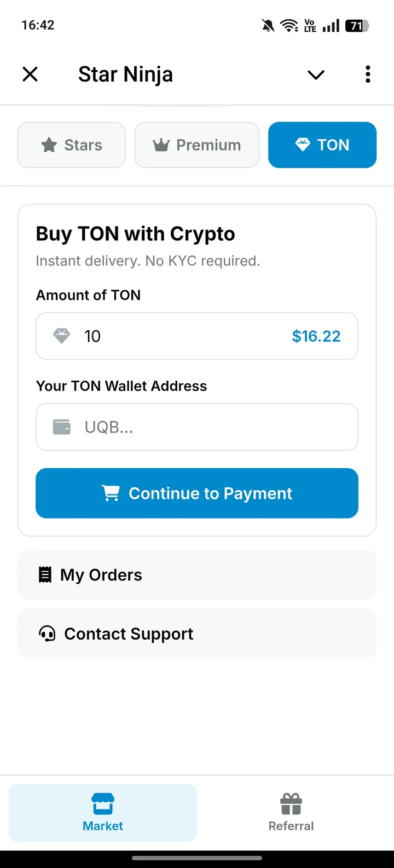
Task: Click the wallet icon in address field
Action: point(61,427)
